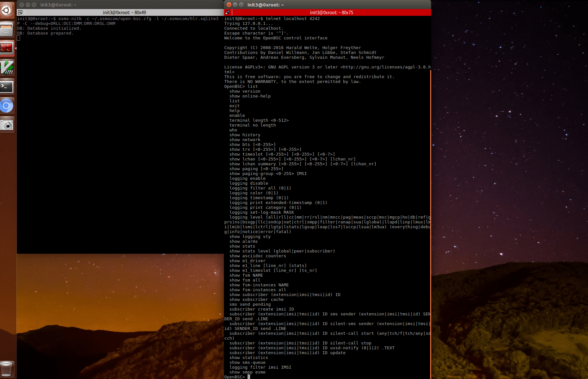Minimize the telnet terminal window
The width and height of the screenshot is (588, 379).
coord(235,5)
